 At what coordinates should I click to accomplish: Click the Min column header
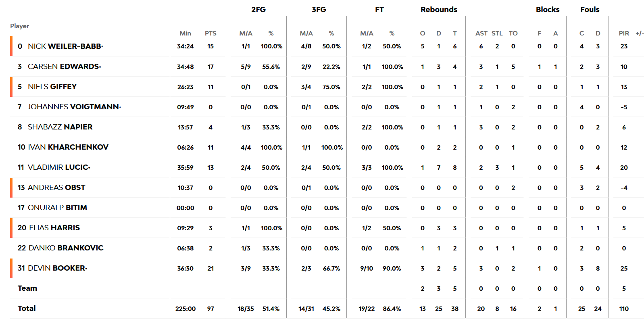[185, 33]
